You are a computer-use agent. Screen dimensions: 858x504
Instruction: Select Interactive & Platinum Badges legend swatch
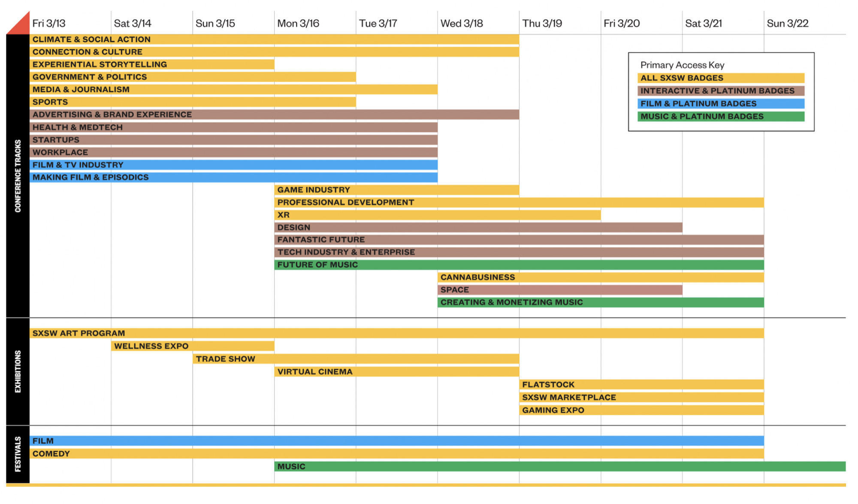tap(721, 91)
